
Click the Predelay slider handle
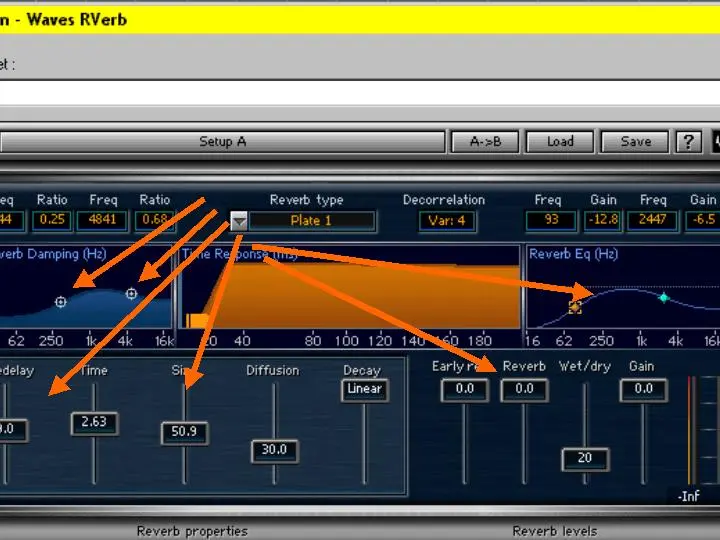click(x=12, y=430)
